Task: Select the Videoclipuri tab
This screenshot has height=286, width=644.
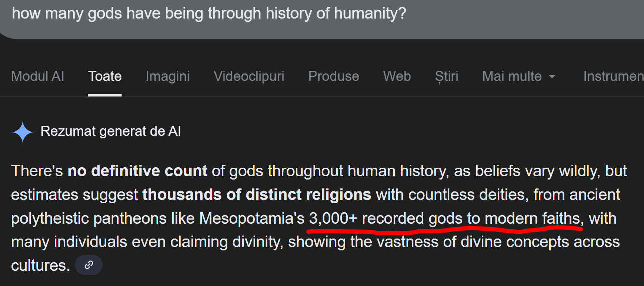Action: (x=249, y=76)
